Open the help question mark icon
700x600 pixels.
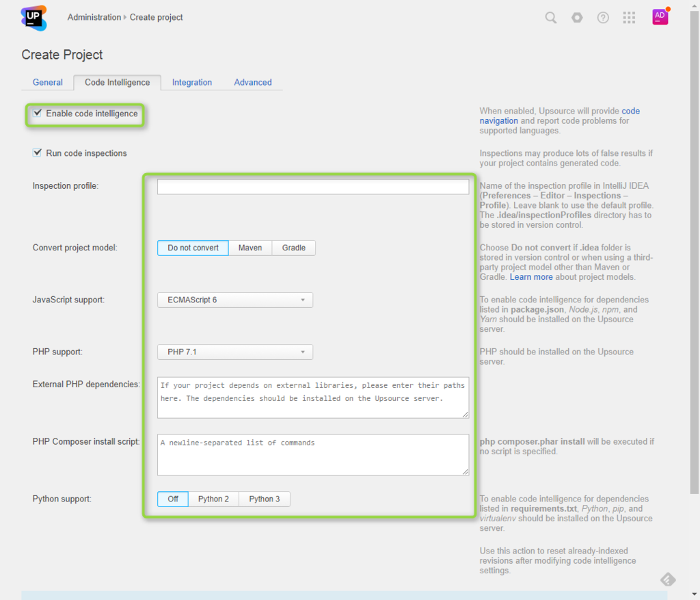603,17
